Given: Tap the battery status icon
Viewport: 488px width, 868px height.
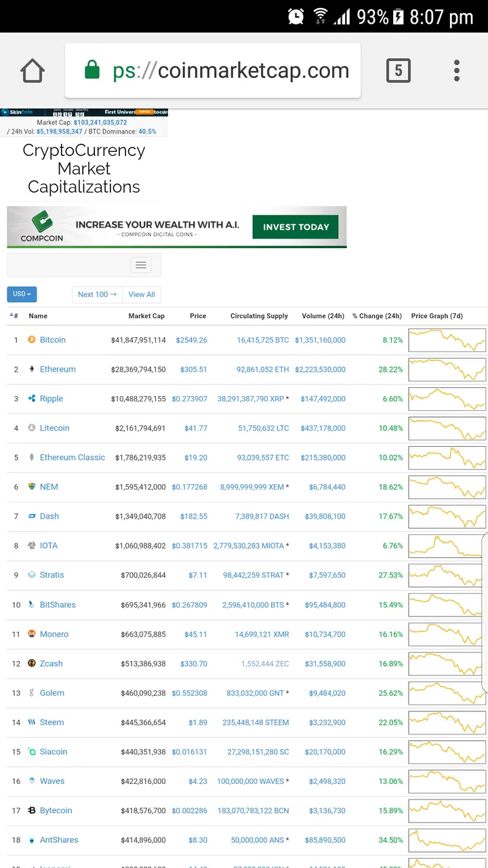Looking at the screenshot, I should tap(399, 16).
